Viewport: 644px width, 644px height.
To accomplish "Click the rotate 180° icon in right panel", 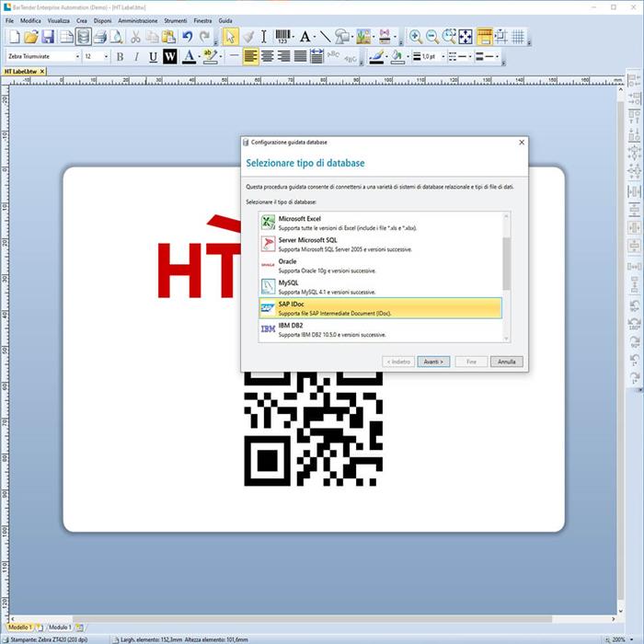I will click(x=634, y=324).
